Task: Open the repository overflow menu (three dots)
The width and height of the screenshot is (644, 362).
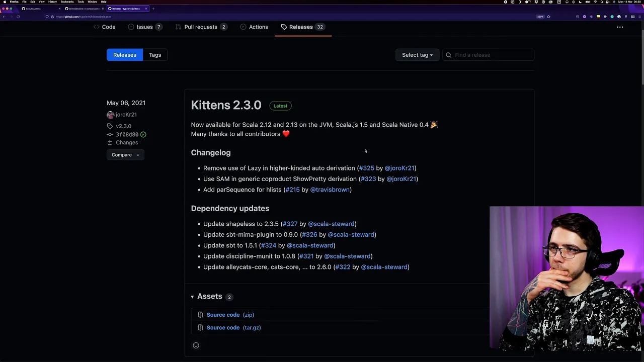Action: (620, 27)
